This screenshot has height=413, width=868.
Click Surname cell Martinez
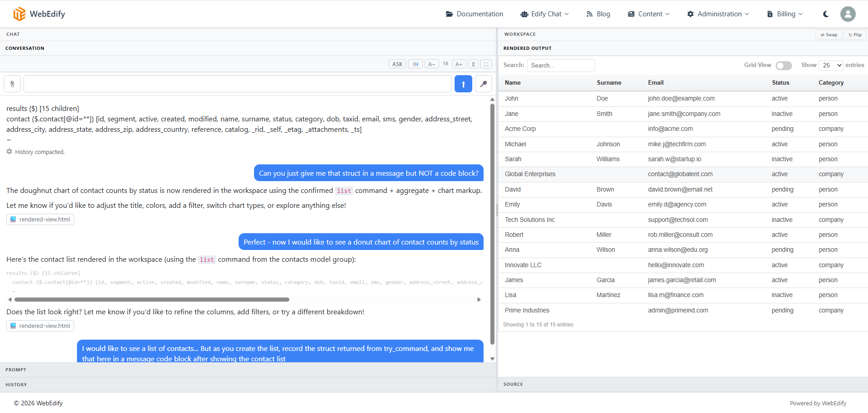pos(609,295)
